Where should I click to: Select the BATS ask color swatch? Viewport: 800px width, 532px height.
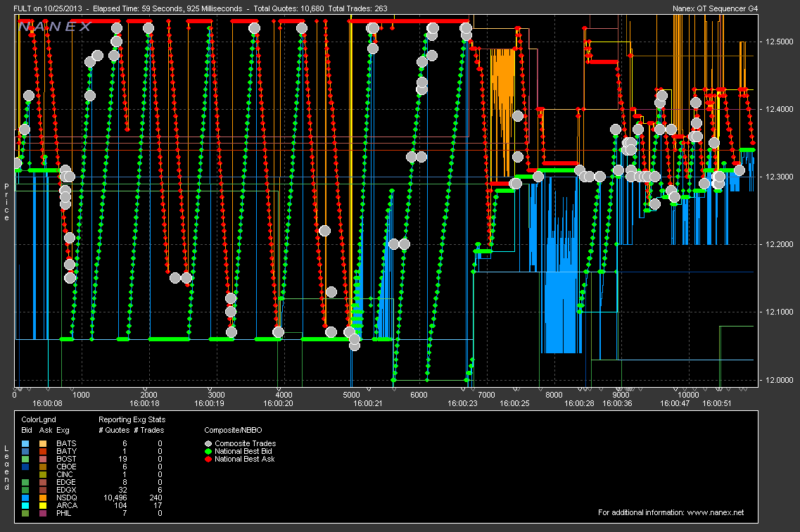[43, 444]
